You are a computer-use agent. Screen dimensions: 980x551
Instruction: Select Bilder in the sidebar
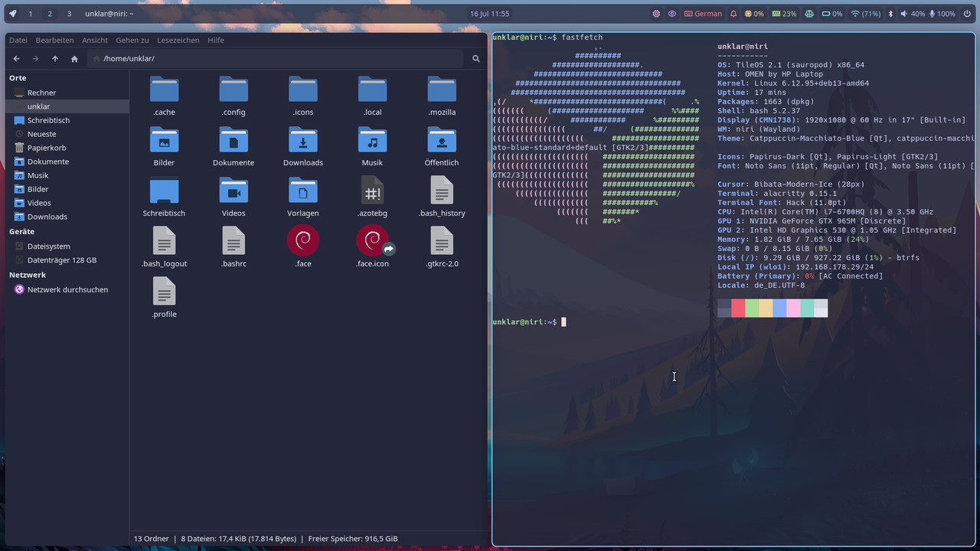67,189
